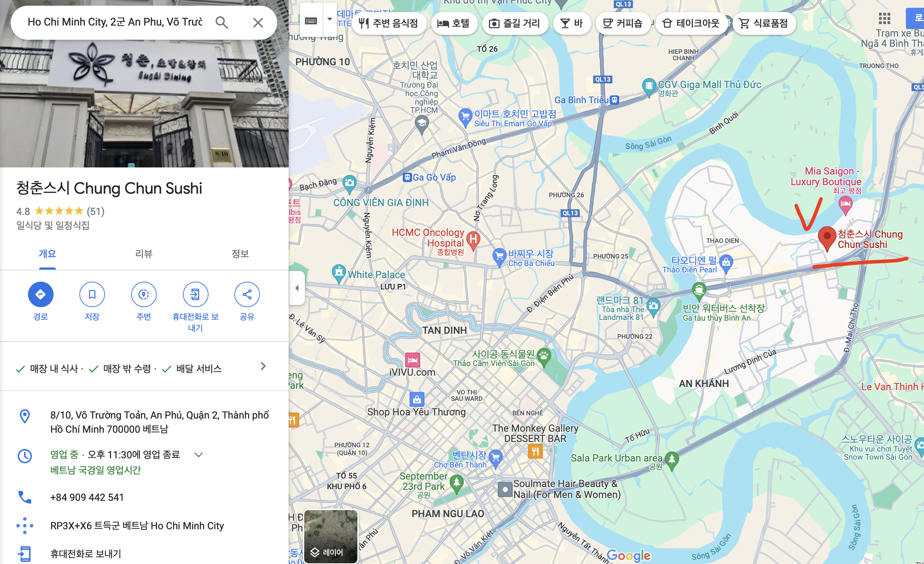
Task: Expand the opening hours chevron
Action: pyautogui.click(x=198, y=455)
